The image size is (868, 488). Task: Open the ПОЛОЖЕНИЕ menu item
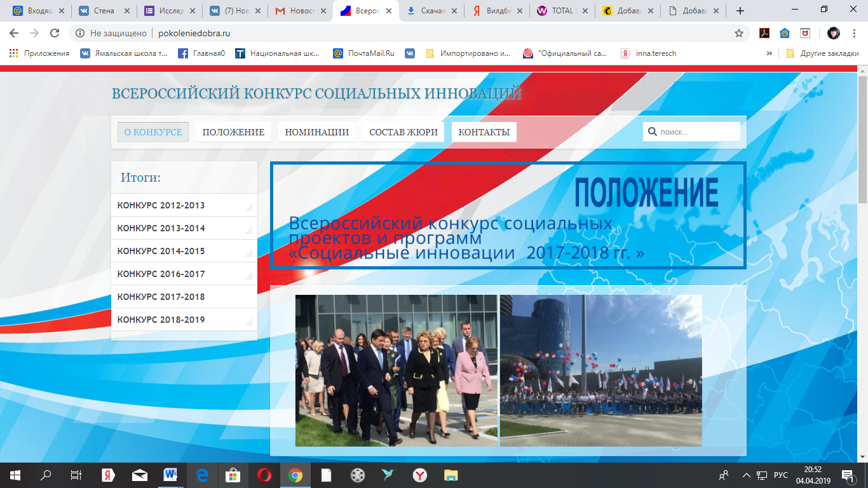click(x=233, y=132)
